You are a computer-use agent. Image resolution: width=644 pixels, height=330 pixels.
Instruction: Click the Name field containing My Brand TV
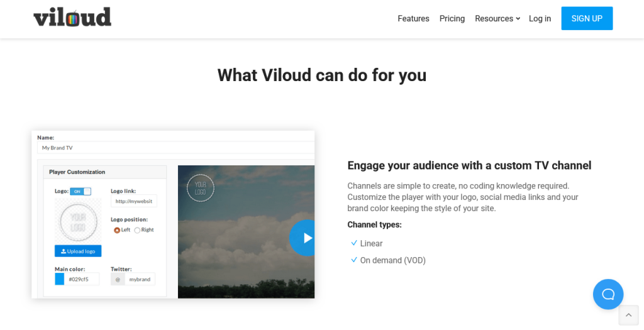pos(175,148)
